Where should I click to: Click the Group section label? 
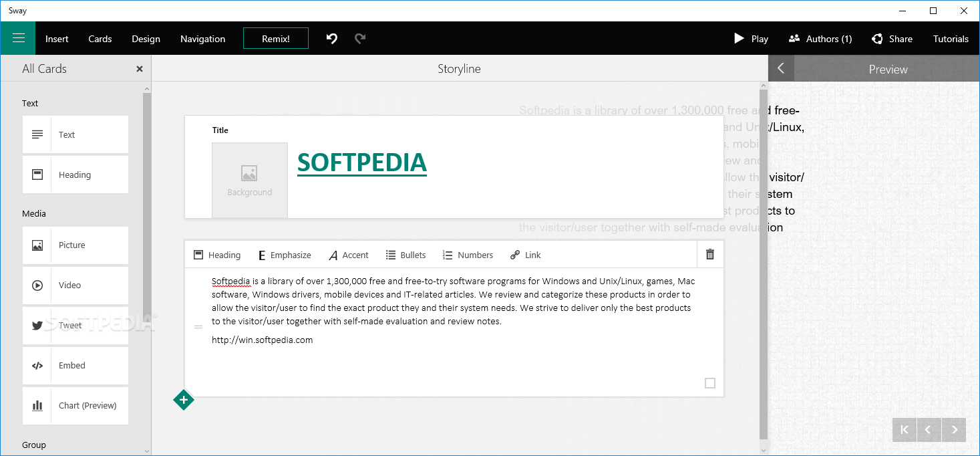(x=34, y=445)
